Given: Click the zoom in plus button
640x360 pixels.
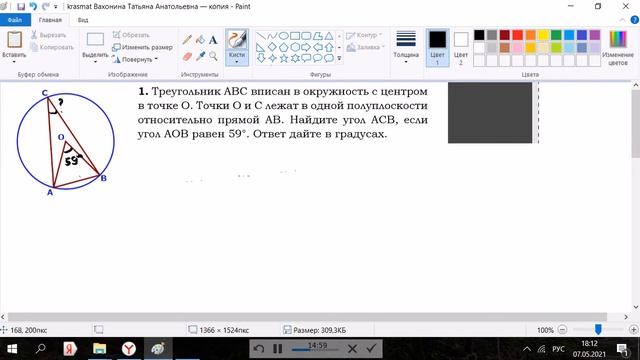Looking at the screenshot, I should [634, 329].
